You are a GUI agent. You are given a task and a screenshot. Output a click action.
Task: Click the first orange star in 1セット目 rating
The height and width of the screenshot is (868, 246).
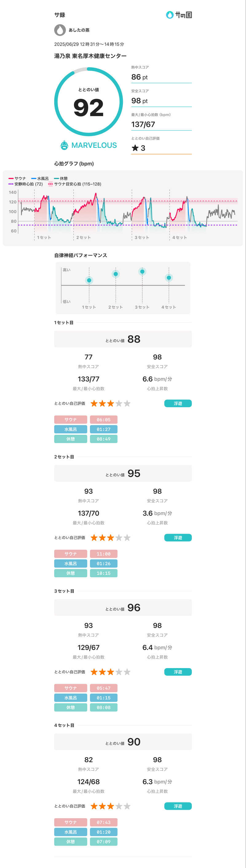point(94,403)
